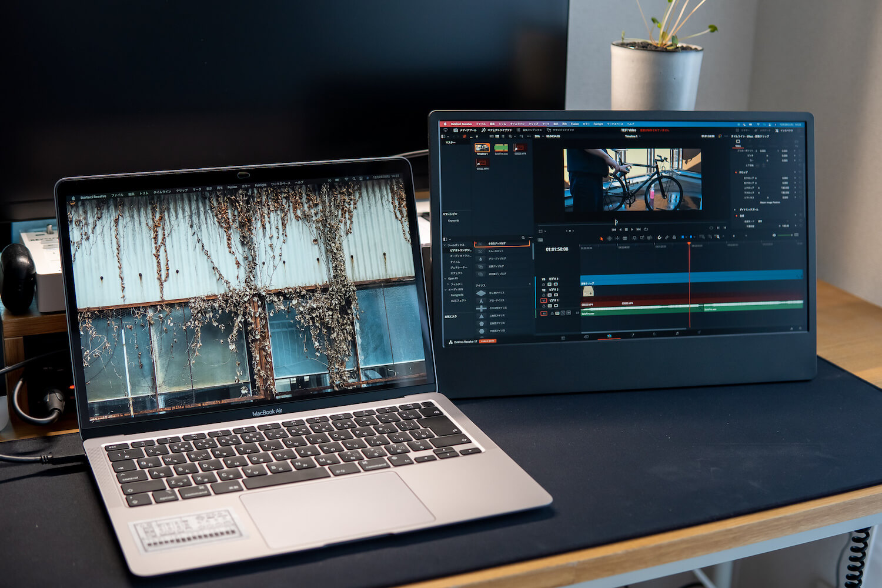Lock the ビデオ 1 track padlock
Screen dimensions: 882x588
click(x=544, y=306)
